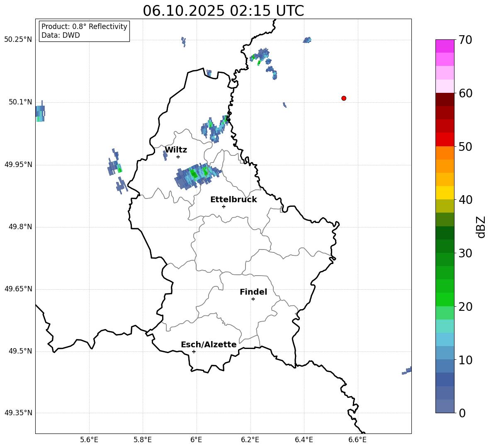The height and width of the screenshot is (448, 491).
Task: Click the 49.35°N latitude label
Action: (18, 413)
